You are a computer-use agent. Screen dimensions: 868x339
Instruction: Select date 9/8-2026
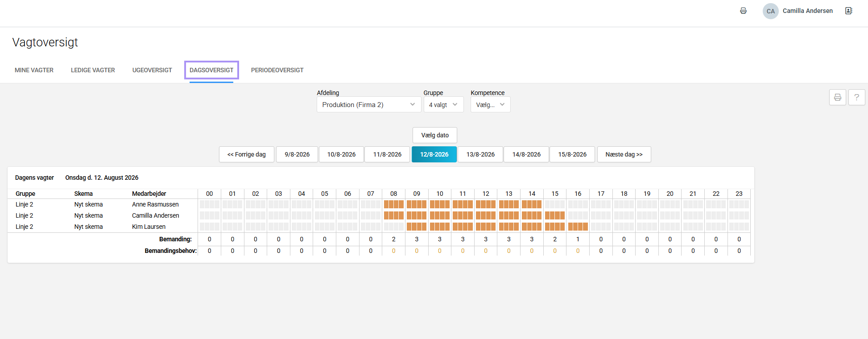tap(297, 154)
